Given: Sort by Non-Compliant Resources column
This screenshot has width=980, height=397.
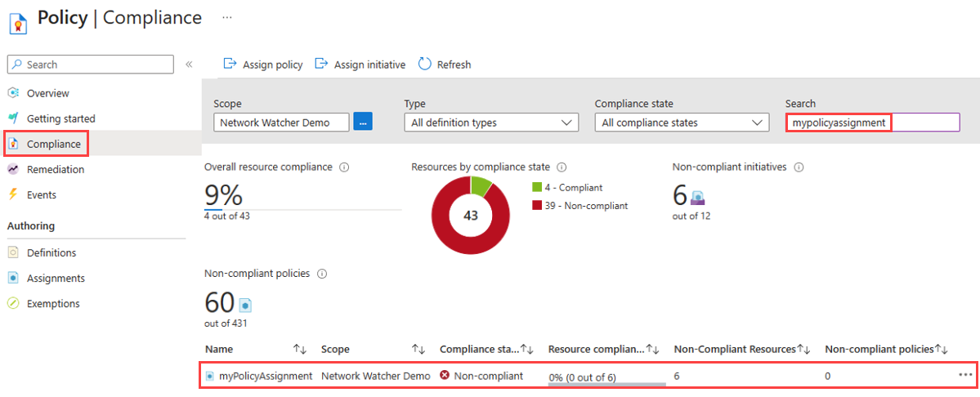Looking at the screenshot, I should coord(803,350).
